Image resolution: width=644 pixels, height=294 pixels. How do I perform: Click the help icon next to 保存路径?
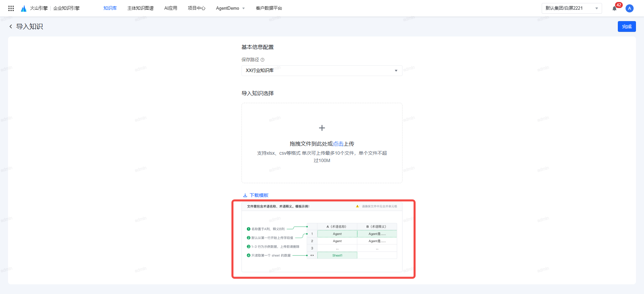pos(263,60)
